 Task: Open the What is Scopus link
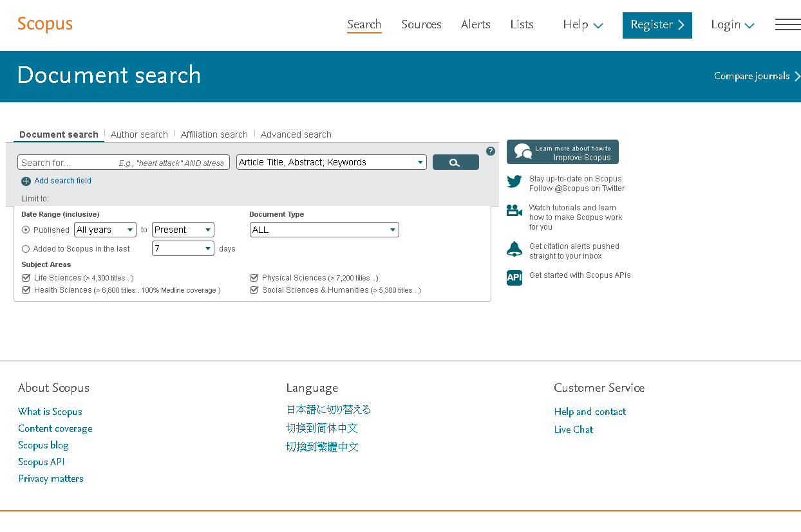click(x=50, y=412)
